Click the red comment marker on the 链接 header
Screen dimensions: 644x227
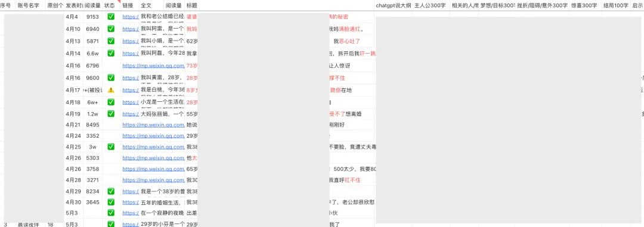click(x=119, y=2)
